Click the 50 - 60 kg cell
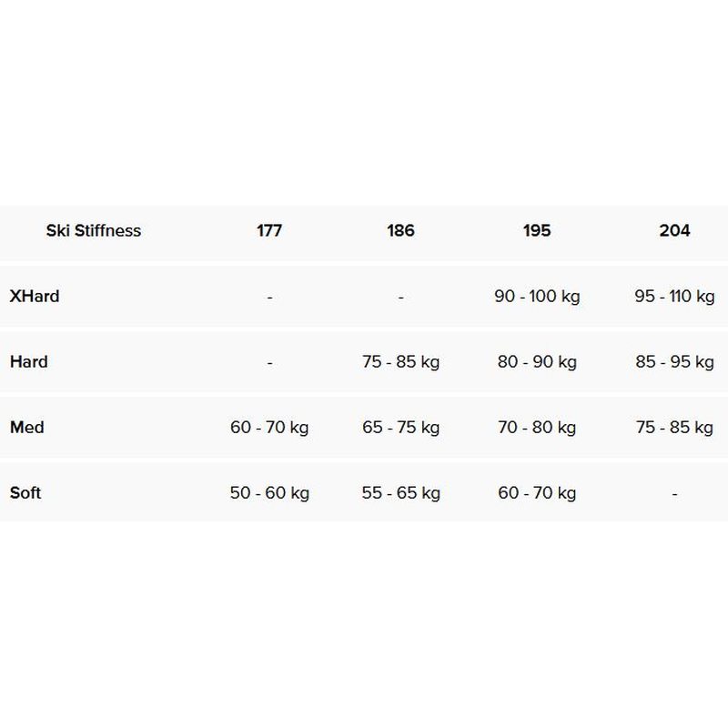Image resolution: width=728 pixels, height=728 pixels. (x=269, y=492)
